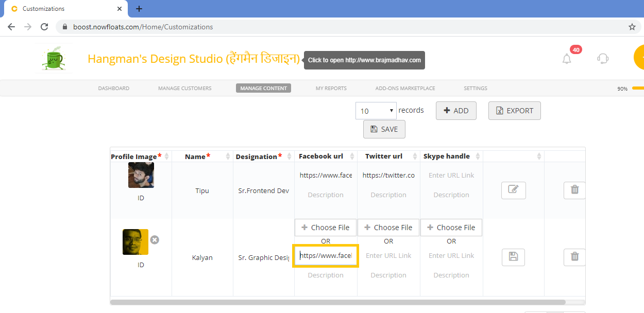Open the records-per-page dropdown showing 10
This screenshot has height=313, width=644.
pyautogui.click(x=376, y=111)
